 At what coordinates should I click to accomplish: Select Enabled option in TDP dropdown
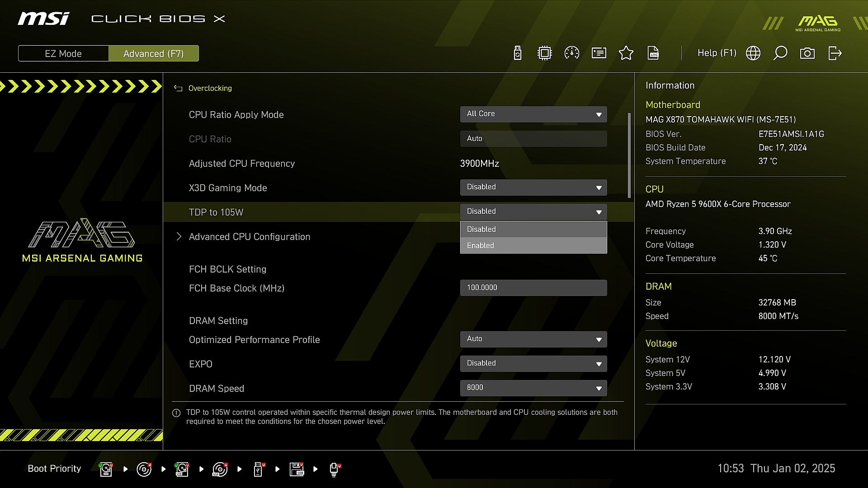click(x=533, y=245)
